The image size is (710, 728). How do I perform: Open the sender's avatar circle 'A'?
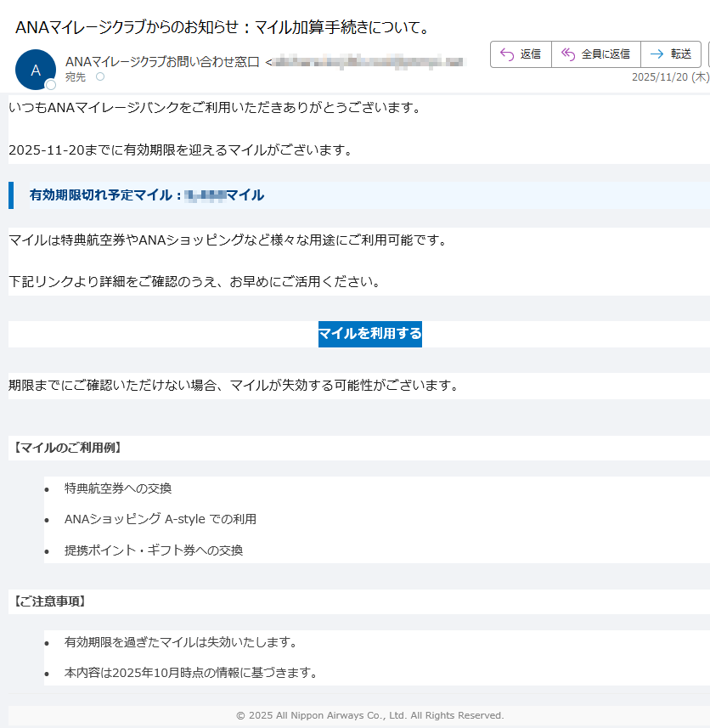[35, 70]
